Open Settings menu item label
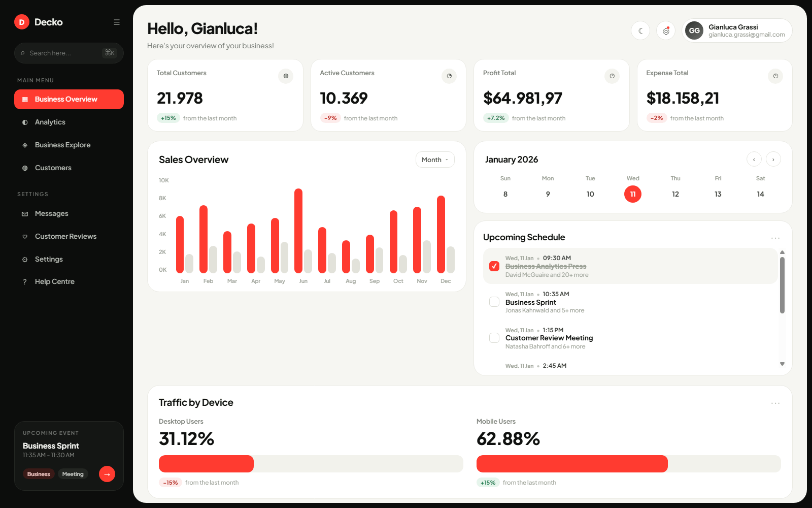 click(x=49, y=259)
